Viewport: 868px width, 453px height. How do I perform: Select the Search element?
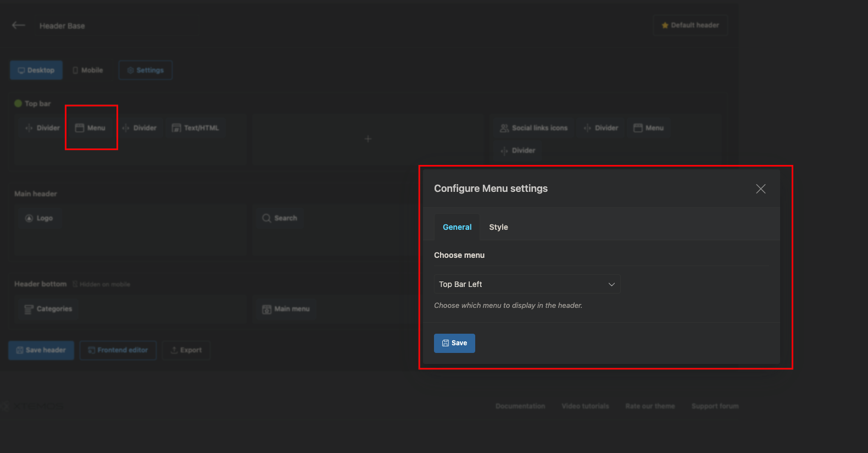[x=280, y=218]
